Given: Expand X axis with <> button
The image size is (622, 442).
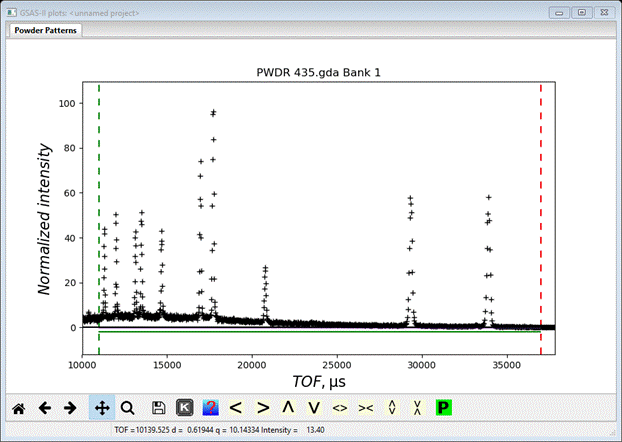Looking at the screenshot, I should pos(340,407).
